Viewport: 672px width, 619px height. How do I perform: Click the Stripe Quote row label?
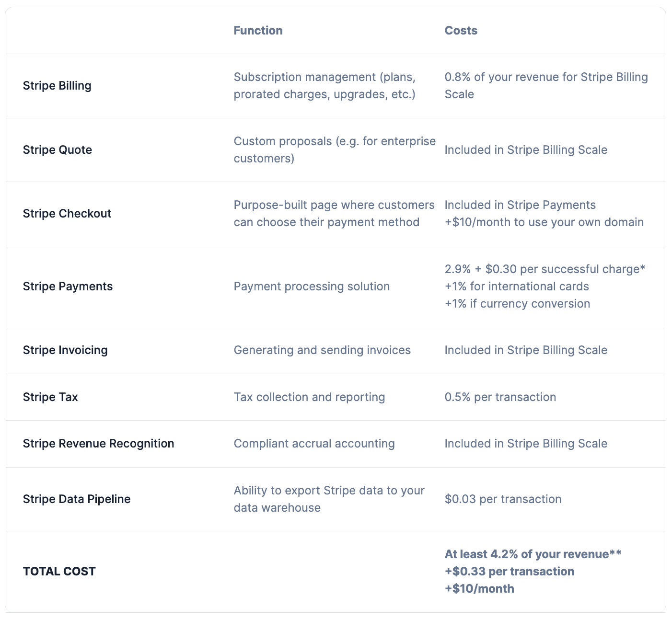[58, 150]
